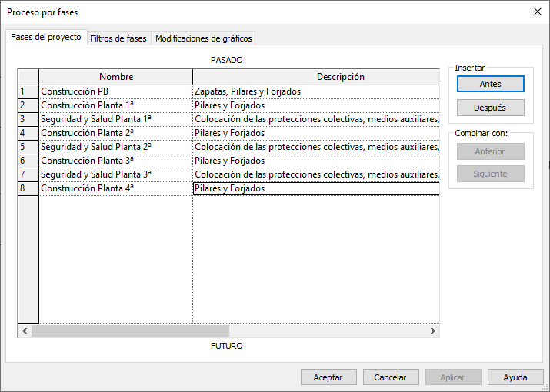Screen dimensions: 550x392
Task: Close the Proceso por fases dialog
Action: pos(536,12)
